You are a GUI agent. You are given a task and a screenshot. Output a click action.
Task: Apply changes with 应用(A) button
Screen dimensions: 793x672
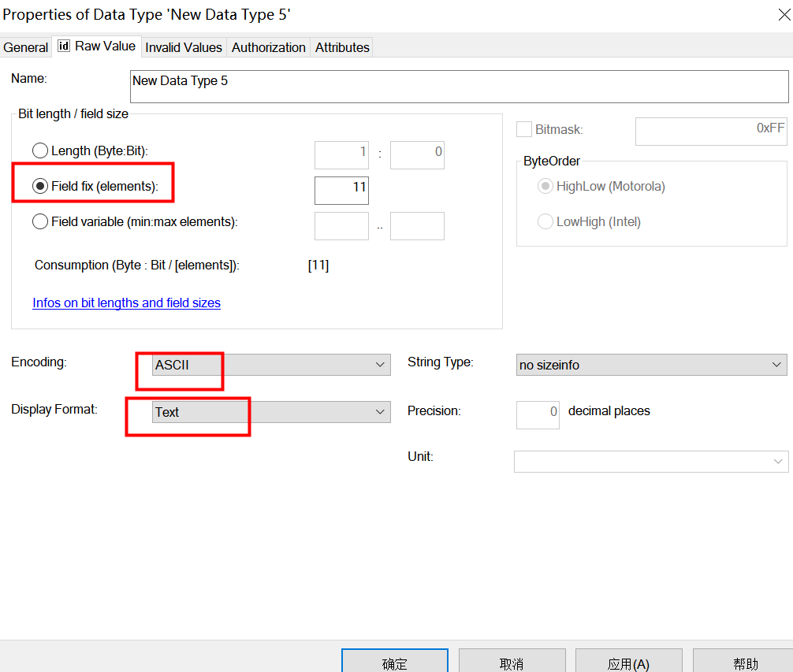click(628, 662)
